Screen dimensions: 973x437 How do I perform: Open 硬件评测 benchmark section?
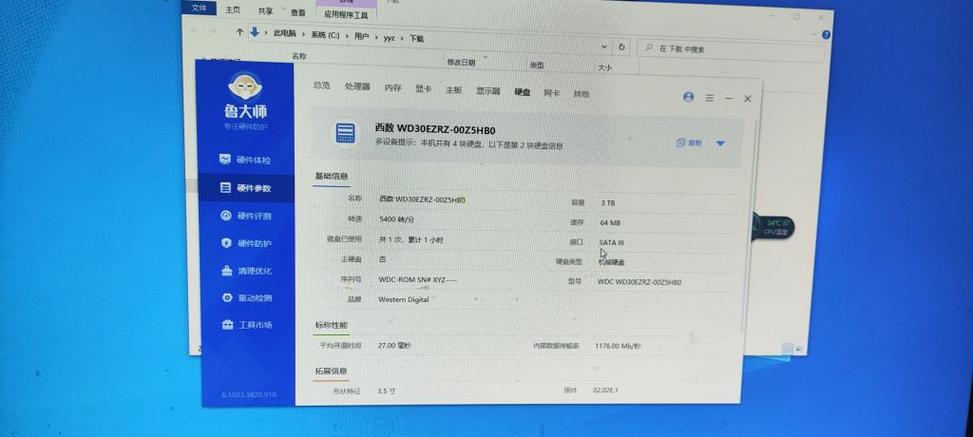pyautogui.click(x=246, y=215)
